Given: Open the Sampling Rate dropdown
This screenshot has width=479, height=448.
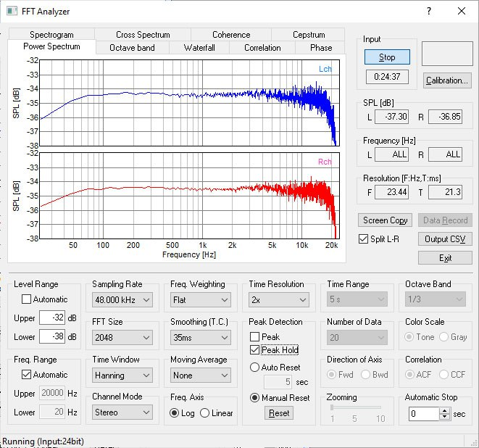Looking at the screenshot, I should tap(122, 300).
